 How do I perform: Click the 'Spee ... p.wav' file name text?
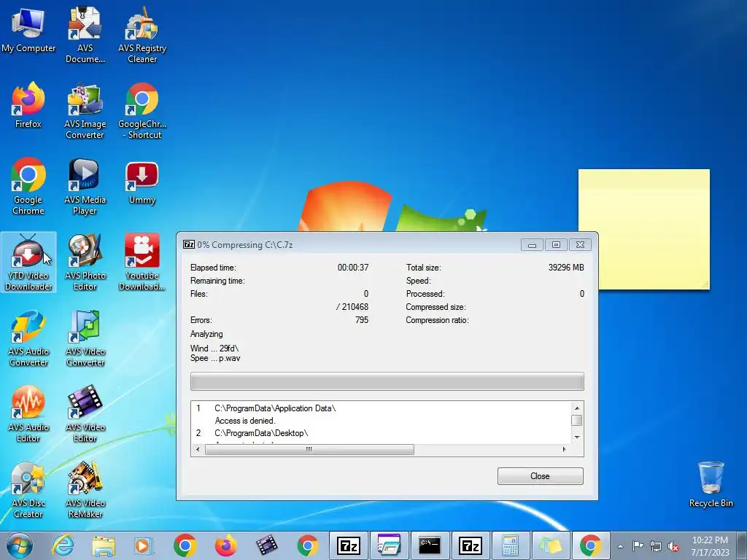(215, 358)
